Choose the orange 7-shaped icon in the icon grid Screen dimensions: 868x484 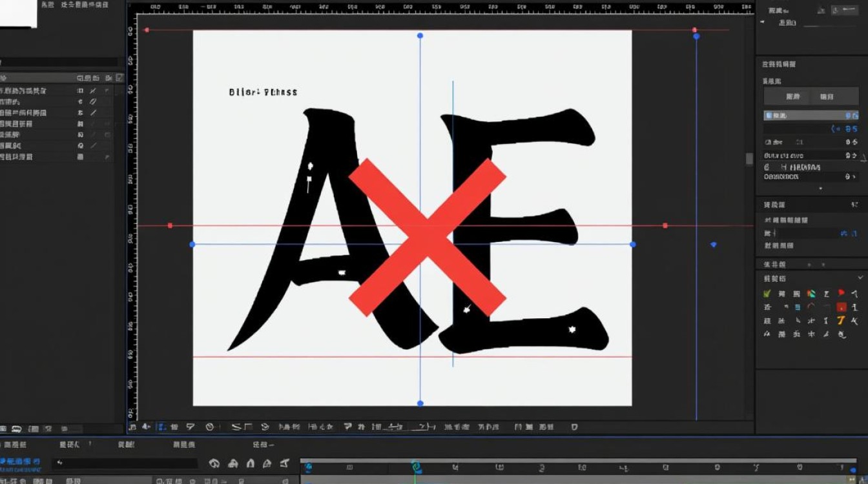[842, 321]
